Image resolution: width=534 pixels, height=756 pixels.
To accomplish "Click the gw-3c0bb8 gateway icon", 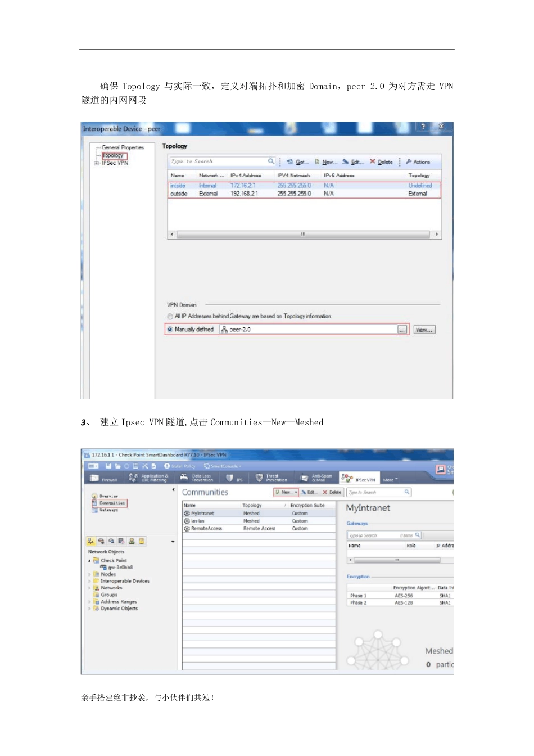I will [103, 568].
